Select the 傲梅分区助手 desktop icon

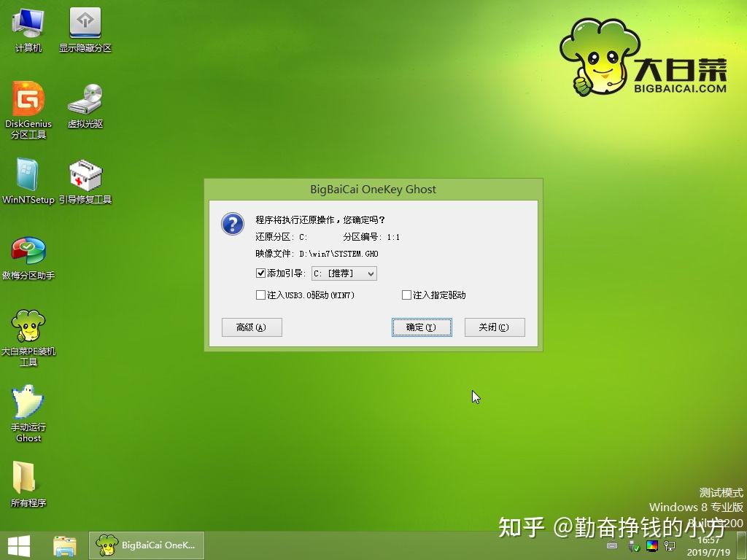28,257
